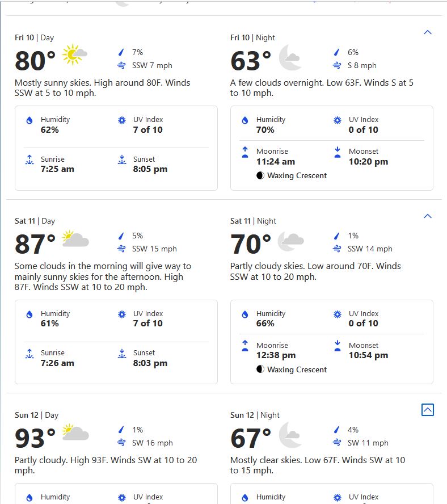This screenshot has width=447, height=504.
Task: Click the Fri 10 Day UV Index icon
Action: [x=121, y=120]
